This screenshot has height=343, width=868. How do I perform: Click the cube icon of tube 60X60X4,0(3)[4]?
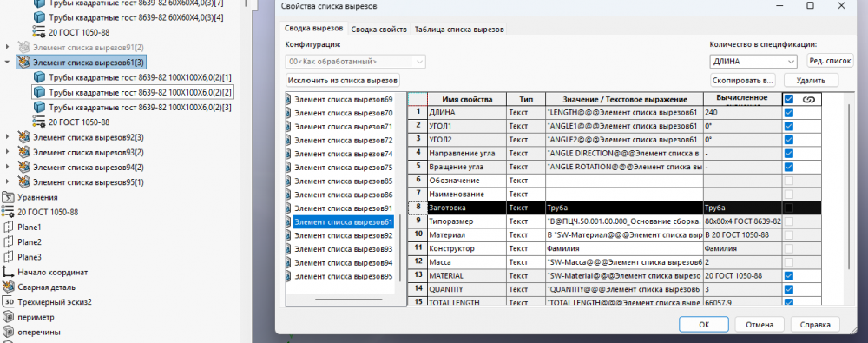click(39, 17)
